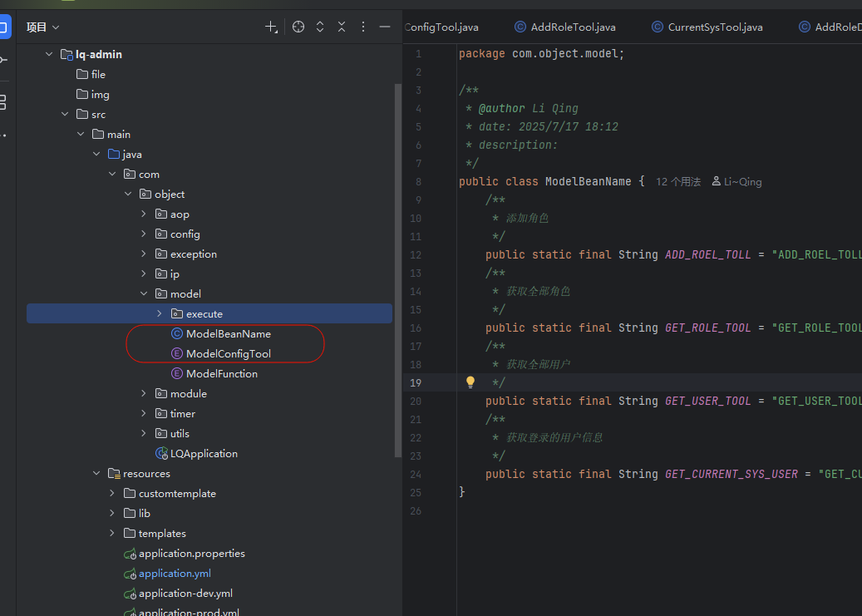Open the 项目 view dropdown
Viewport: 862px width, 616px height.
(42, 27)
